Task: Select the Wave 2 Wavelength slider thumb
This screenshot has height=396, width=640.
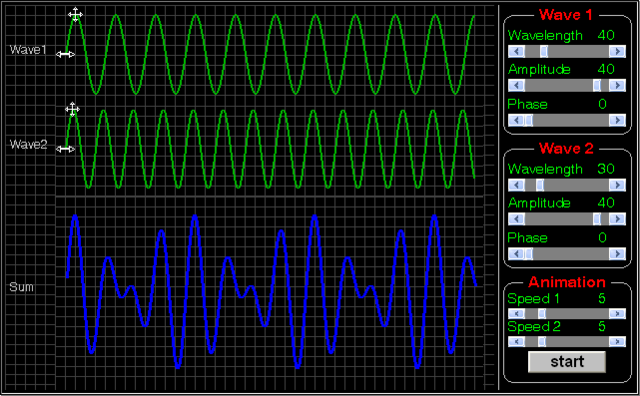Action: (540, 185)
